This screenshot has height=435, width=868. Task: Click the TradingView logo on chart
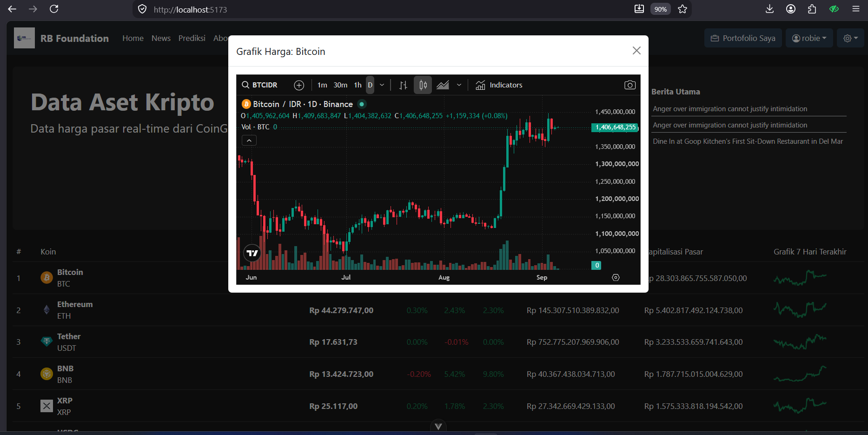point(252,254)
